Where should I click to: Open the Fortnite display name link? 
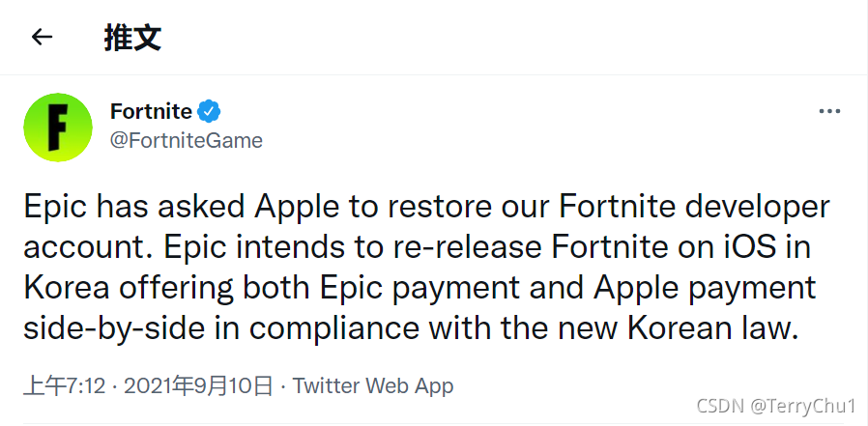(x=151, y=111)
